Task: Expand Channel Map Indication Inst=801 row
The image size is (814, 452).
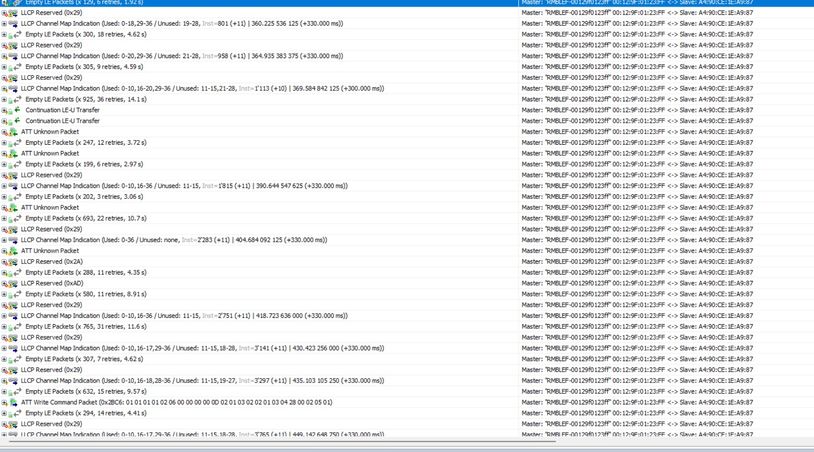Action: 4,24
